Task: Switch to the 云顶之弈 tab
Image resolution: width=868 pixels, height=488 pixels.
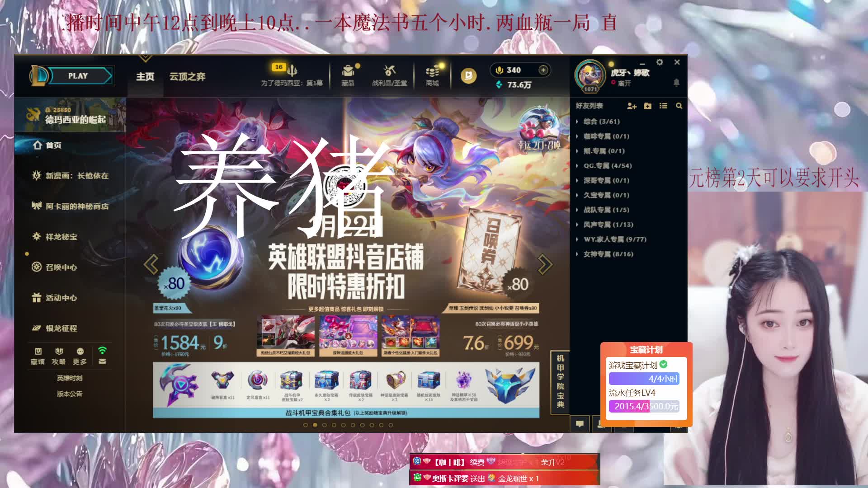Action: [x=187, y=77]
